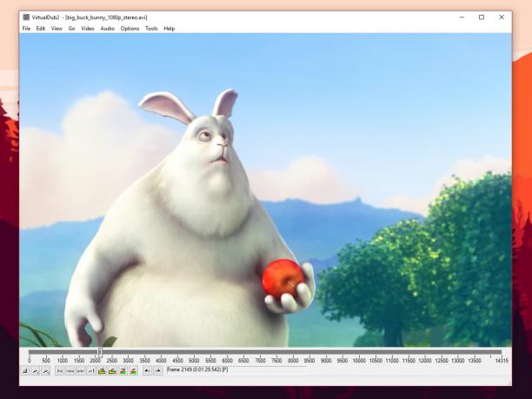This screenshot has height=399, width=532.
Task: Jump to the start of the video
Action: click(x=60, y=371)
